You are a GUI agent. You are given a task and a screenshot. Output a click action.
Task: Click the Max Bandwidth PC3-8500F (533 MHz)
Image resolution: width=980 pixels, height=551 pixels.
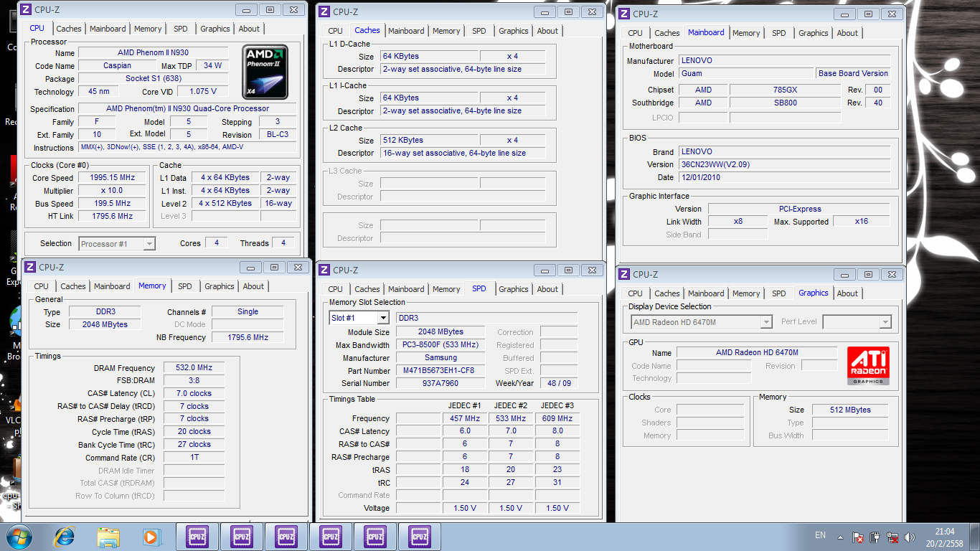click(440, 345)
